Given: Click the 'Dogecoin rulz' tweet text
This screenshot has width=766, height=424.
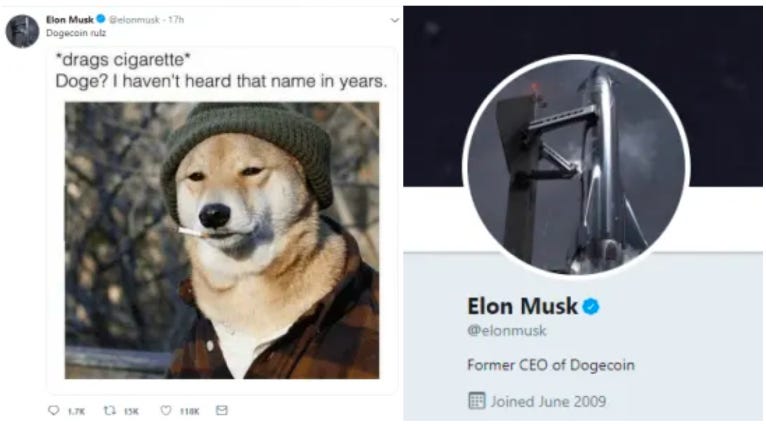Looking at the screenshot, I should [76, 33].
